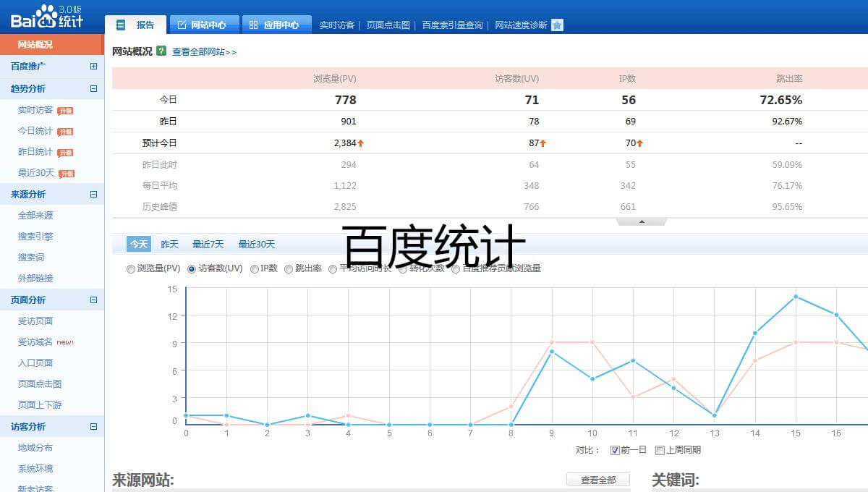Image resolution: width=868 pixels, height=492 pixels.
Task: Open 今日统计 in the sidebar
Action: (35, 131)
